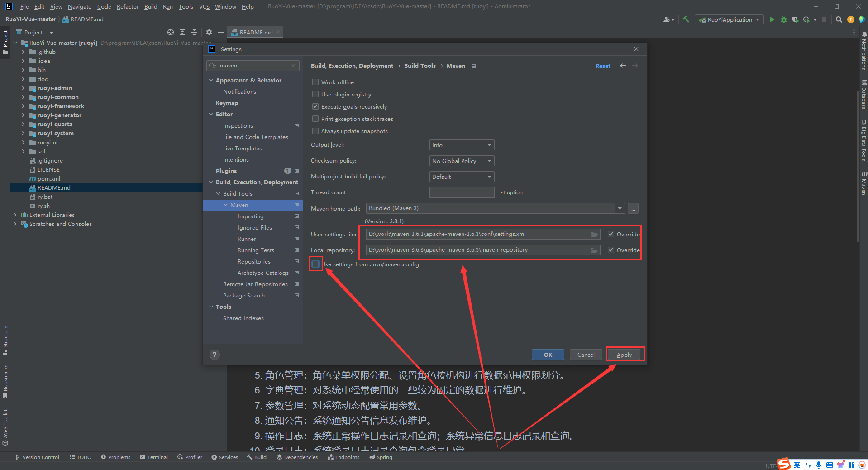Click the back arrow in Settings
This screenshot has height=470, width=868.
pyautogui.click(x=623, y=66)
